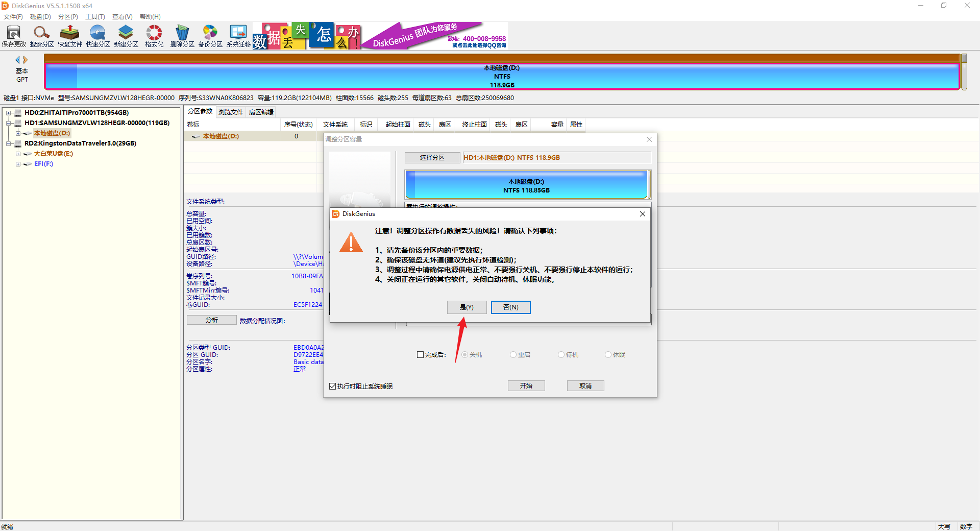Screen dimensions: 980x531
Task: Switch to 扇区编辑 tab
Action: [261, 112]
